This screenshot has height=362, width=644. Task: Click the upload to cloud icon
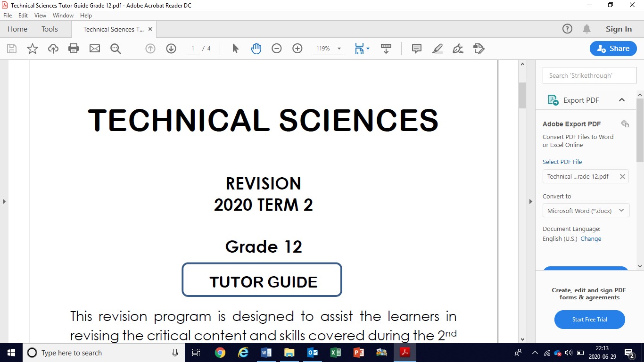pyautogui.click(x=53, y=49)
